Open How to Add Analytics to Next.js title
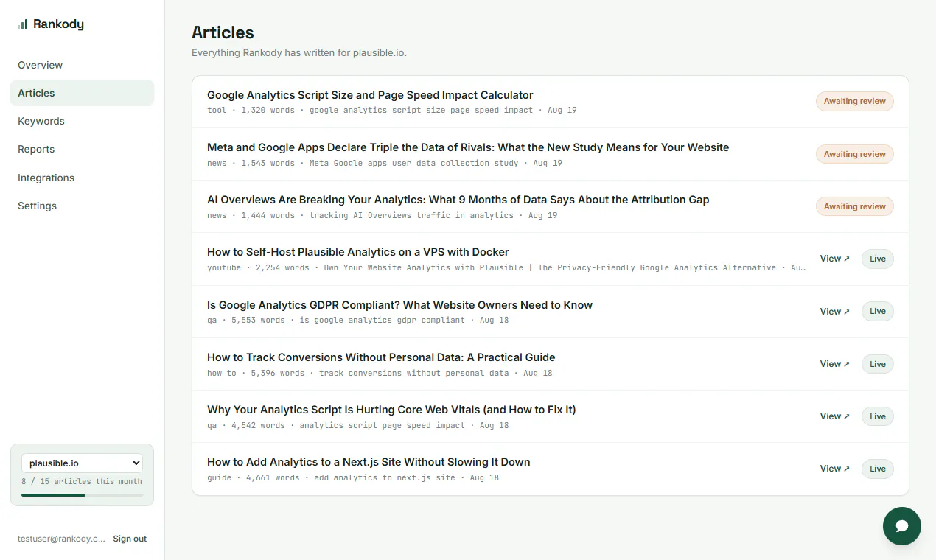Screen dimensions: 936x560 coord(369,462)
